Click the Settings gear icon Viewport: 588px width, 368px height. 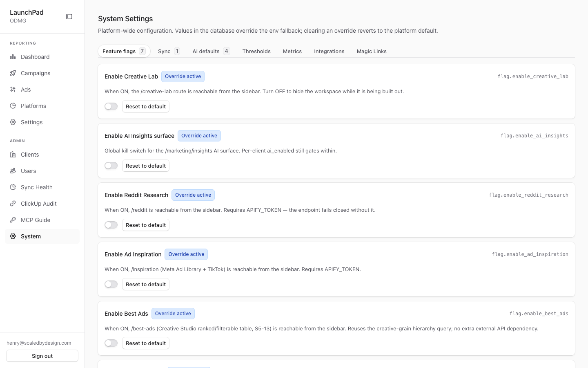coord(13,122)
